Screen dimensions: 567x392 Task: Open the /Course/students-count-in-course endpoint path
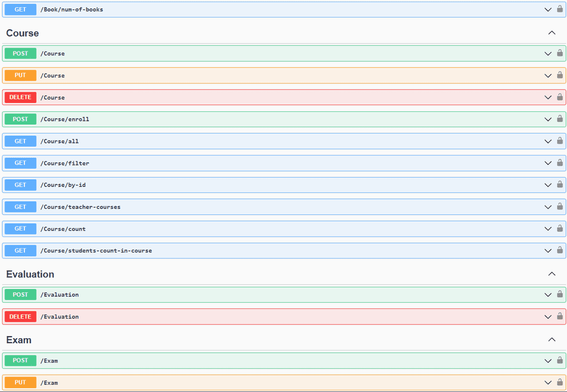pos(96,251)
